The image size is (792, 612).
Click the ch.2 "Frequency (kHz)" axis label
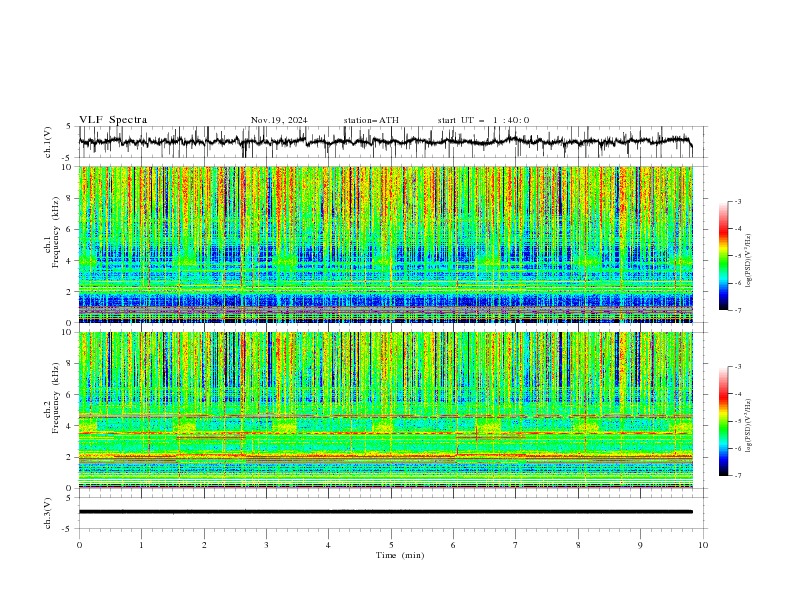56,398
